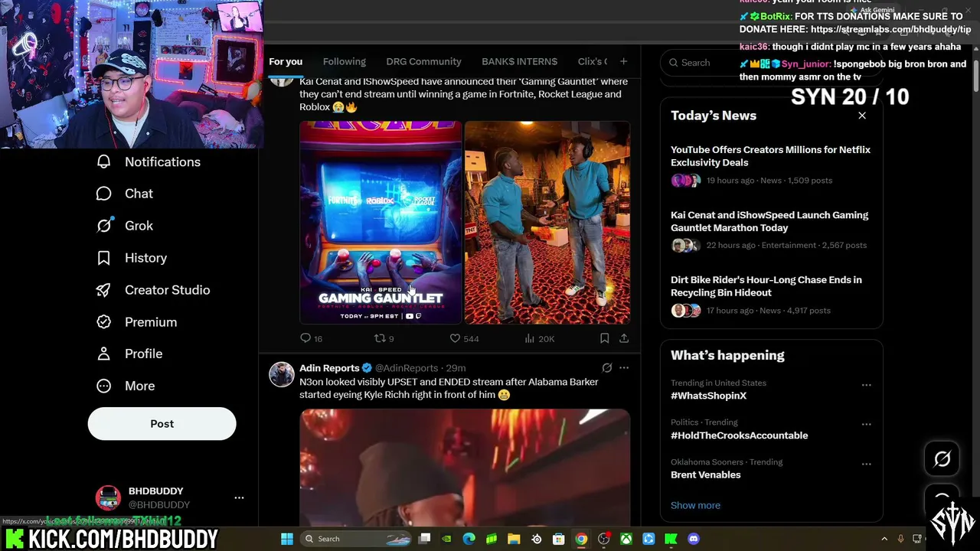Open the Microsoft Store from the taskbar

[x=559, y=539]
